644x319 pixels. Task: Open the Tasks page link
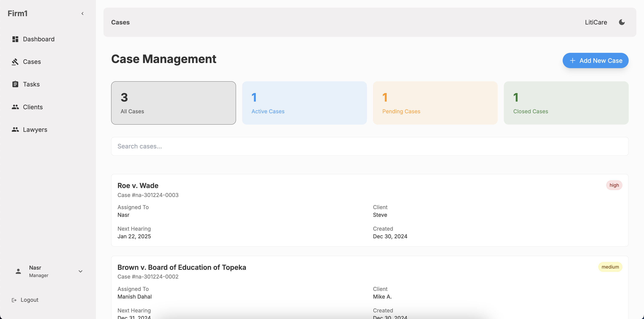point(31,84)
